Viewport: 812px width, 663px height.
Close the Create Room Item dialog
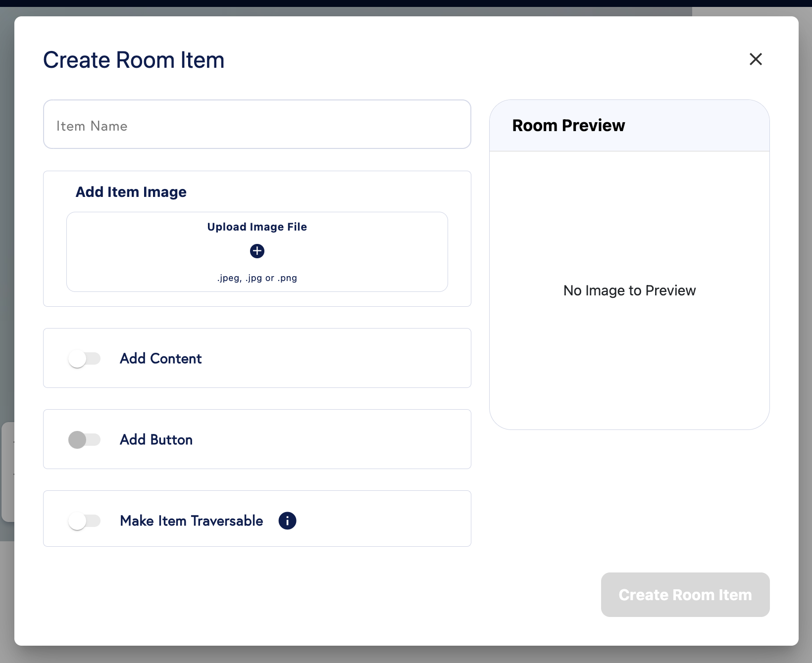pos(756,59)
